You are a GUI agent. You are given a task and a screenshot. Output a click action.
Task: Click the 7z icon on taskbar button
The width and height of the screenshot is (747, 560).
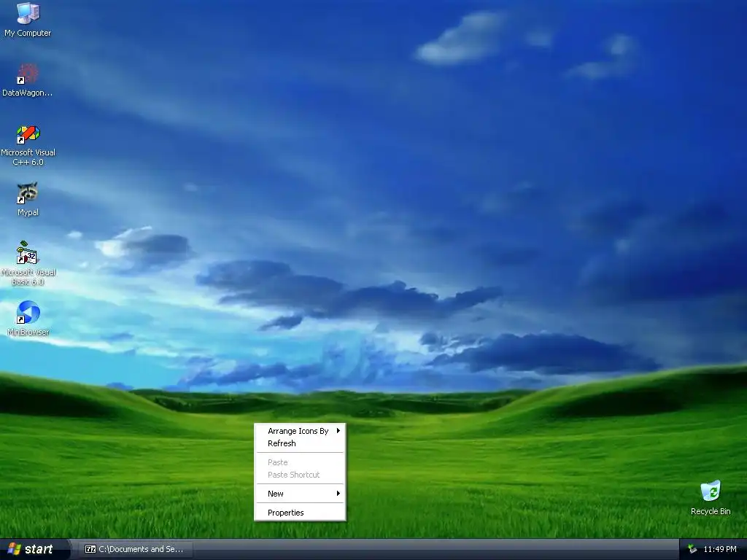tap(90, 549)
